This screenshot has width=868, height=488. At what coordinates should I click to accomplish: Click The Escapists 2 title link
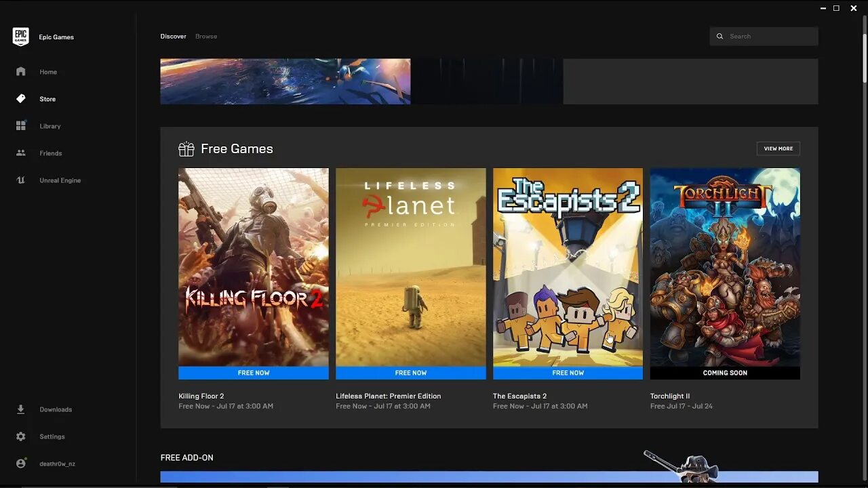tap(519, 396)
